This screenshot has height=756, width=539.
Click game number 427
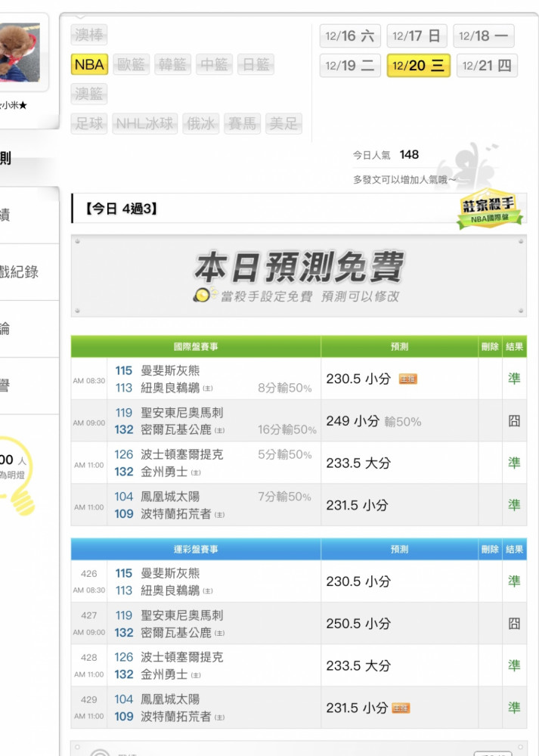click(88, 615)
